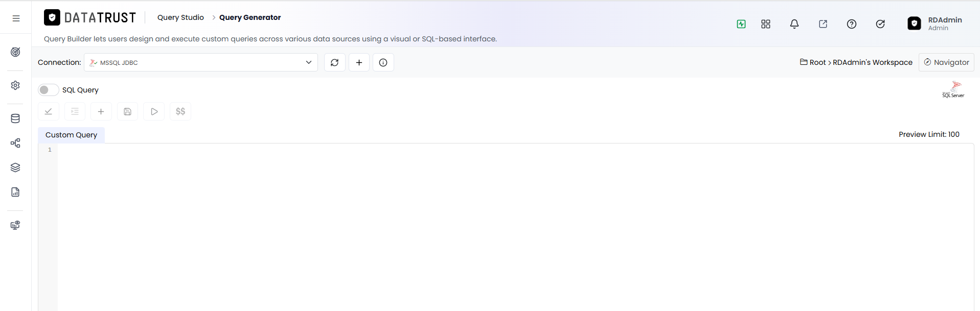Open the MSSQL JDBC connection dropdown

click(x=201, y=62)
